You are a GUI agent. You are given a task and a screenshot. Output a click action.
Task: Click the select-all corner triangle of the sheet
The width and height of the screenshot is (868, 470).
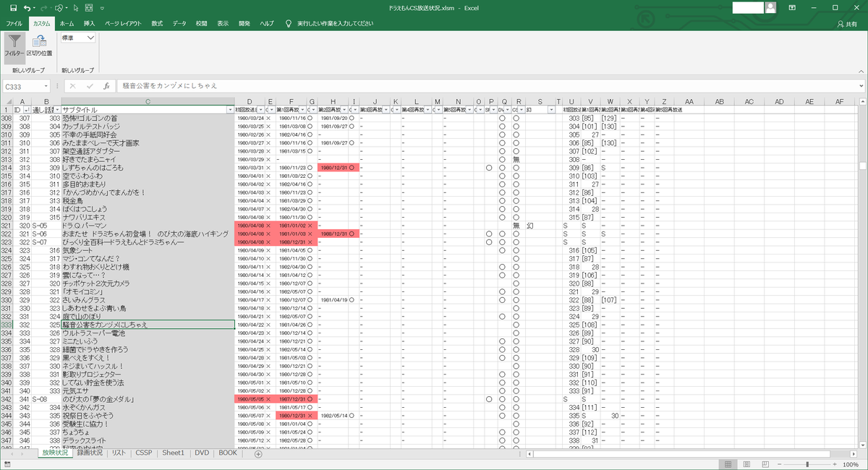point(8,101)
